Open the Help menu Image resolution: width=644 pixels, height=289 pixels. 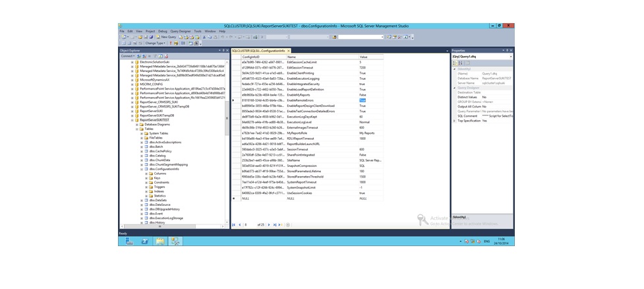coord(222,31)
